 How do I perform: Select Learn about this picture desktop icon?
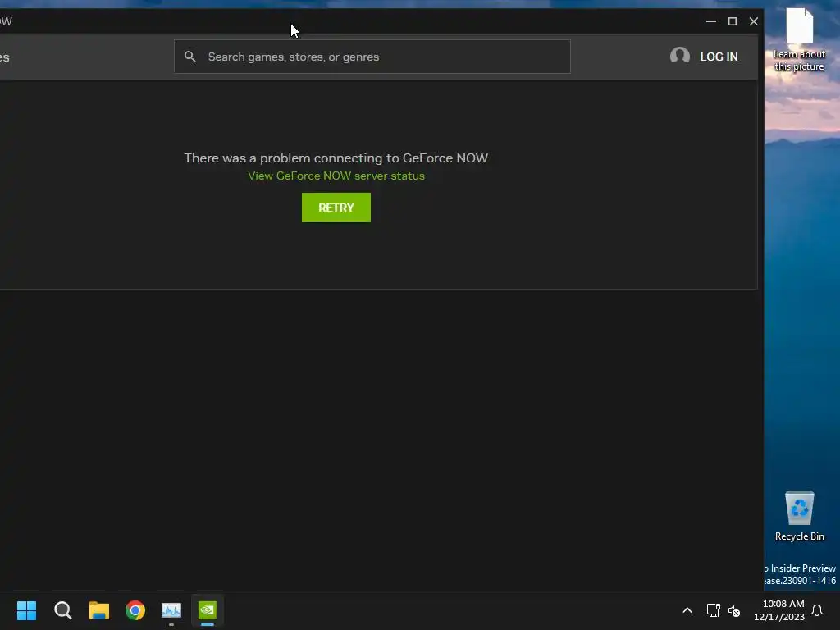(799, 39)
